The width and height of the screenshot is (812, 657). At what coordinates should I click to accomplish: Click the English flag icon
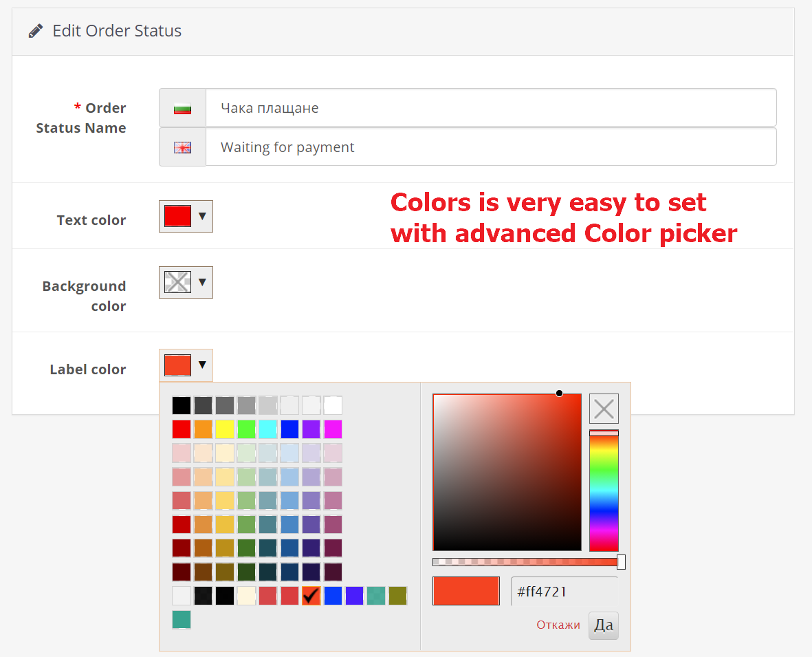point(182,147)
